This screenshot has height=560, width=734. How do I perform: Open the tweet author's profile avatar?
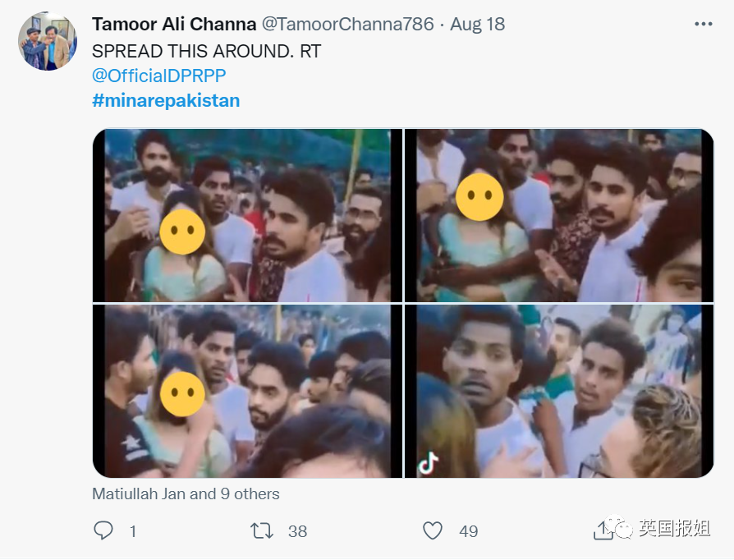click(x=47, y=41)
